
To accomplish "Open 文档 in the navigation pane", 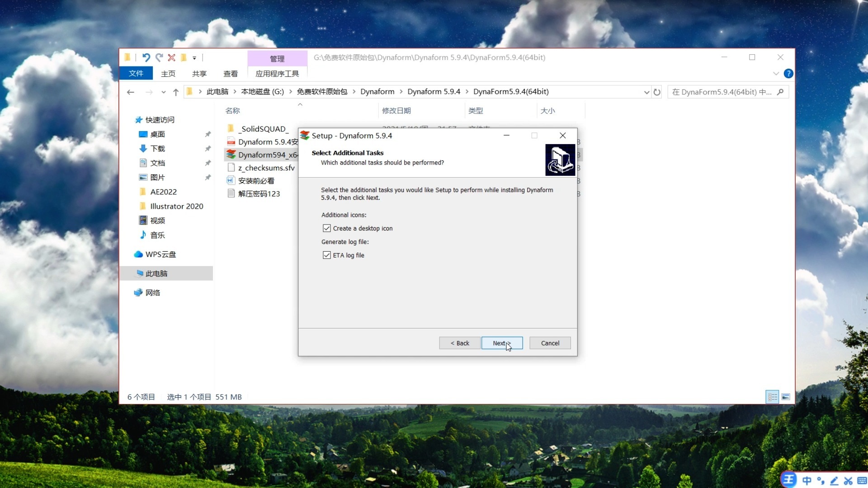I will click(157, 163).
